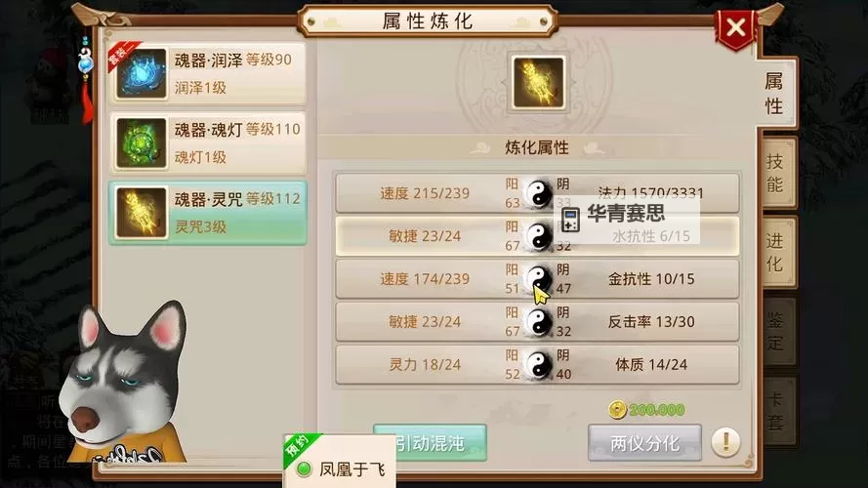Viewport: 868px width, 488px height.
Task: Open the 卡套 side tab
Action: 777,411
